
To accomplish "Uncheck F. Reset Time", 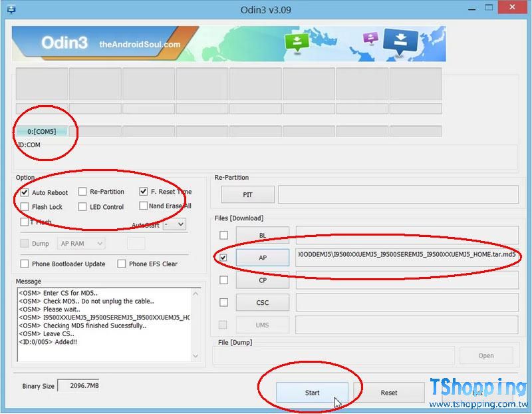I will pos(143,192).
